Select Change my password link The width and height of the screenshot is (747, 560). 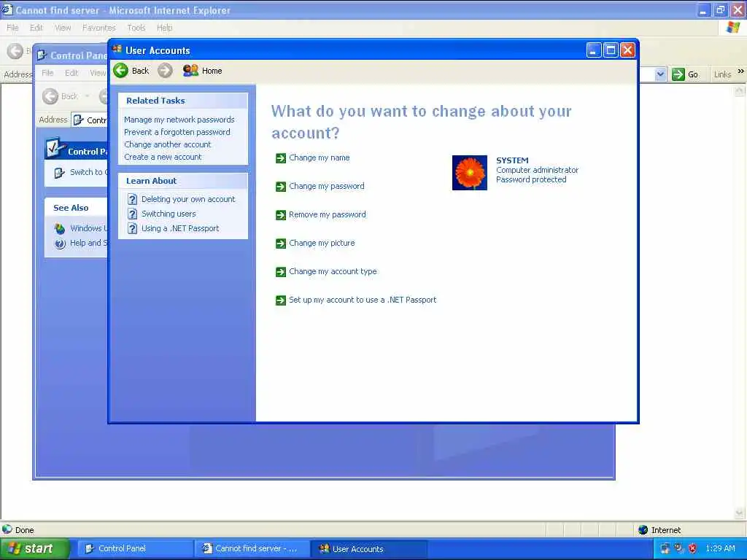pyautogui.click(x=326, y=186)
